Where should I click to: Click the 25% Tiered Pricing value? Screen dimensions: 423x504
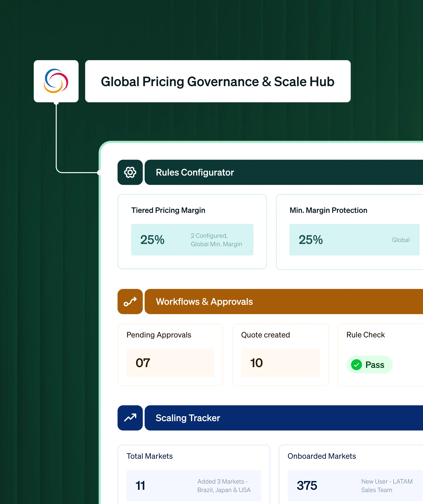point(152,240)
